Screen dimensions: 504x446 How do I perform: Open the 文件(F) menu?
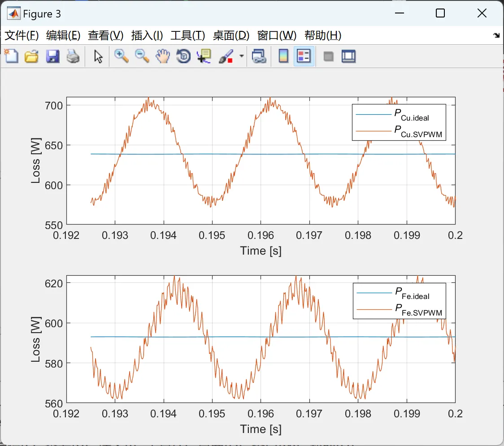22,35
